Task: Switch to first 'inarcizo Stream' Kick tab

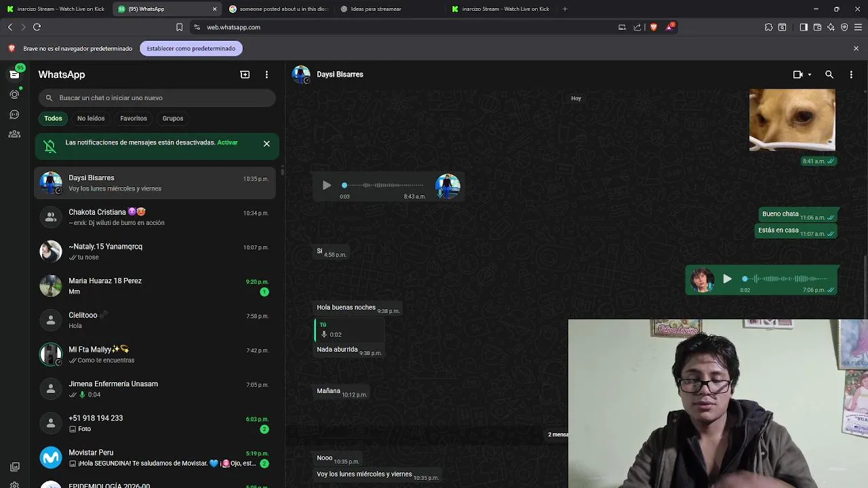Action: click(x=56, y=9)
